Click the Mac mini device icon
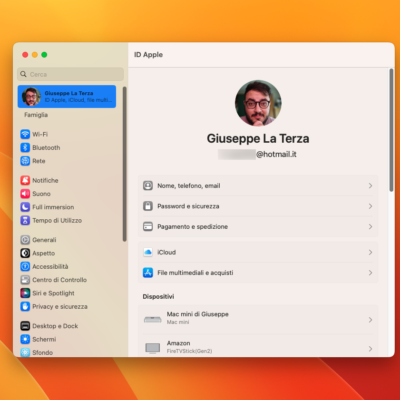The width and height of the screenshot is (400, 400). coord(153,320)
